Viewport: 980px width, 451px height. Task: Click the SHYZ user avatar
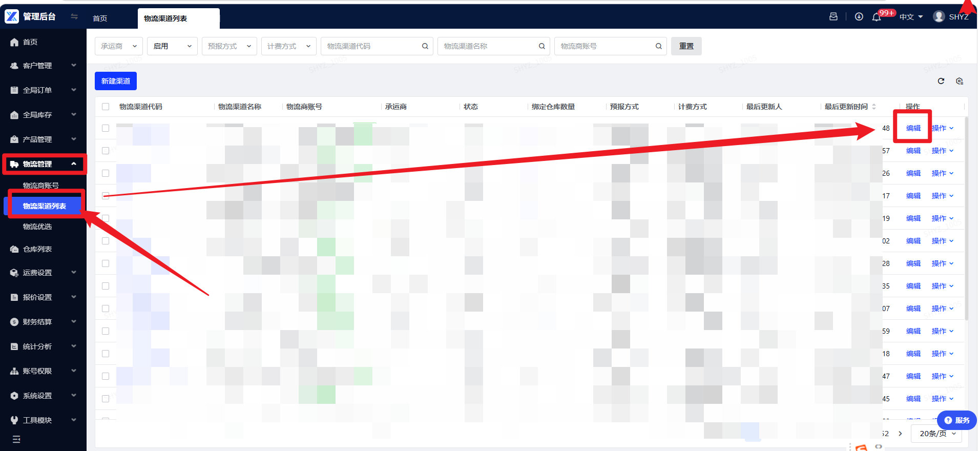tap(939, 16)
